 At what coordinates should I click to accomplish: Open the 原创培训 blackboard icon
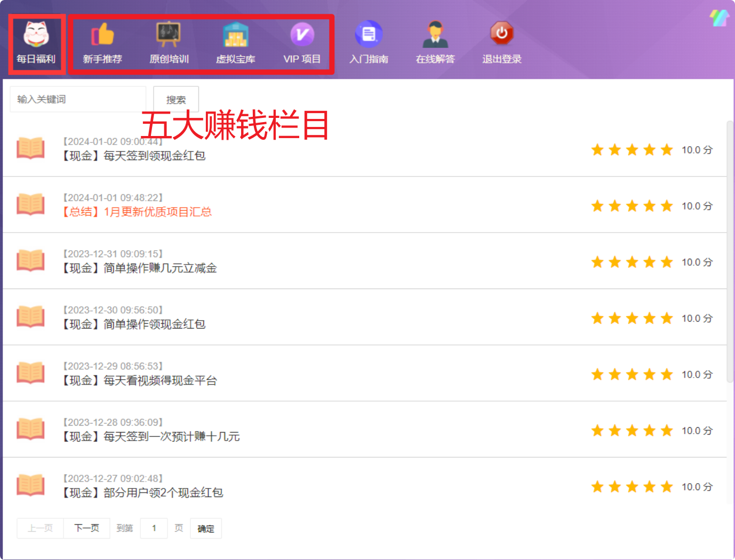(169, 35)
